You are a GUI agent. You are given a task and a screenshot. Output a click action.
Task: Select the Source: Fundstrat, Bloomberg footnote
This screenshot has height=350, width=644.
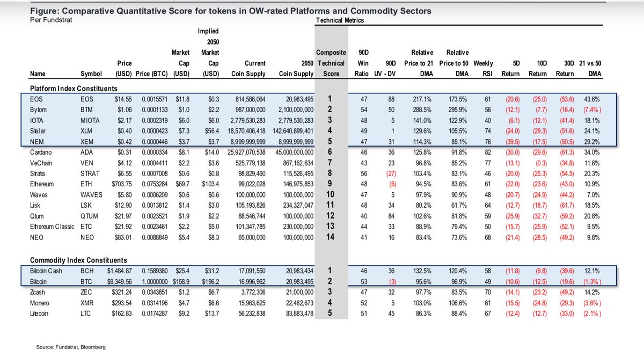point(71,347)
